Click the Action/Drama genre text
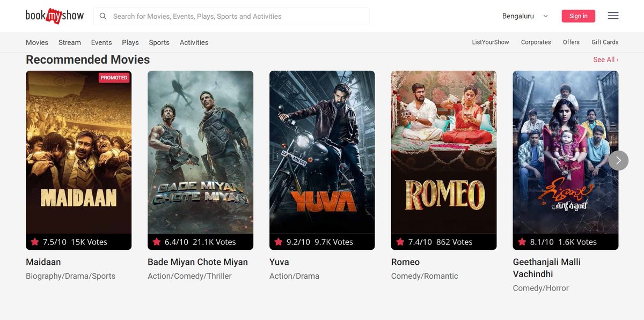Viewport: 644px width, 320px height. coord(294,276)
